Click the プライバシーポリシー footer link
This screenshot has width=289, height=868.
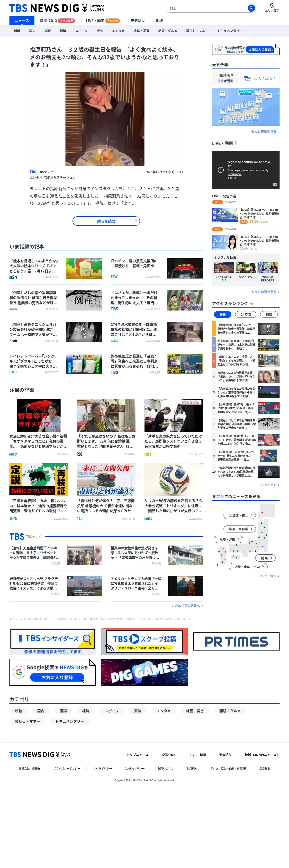[67, 769]
